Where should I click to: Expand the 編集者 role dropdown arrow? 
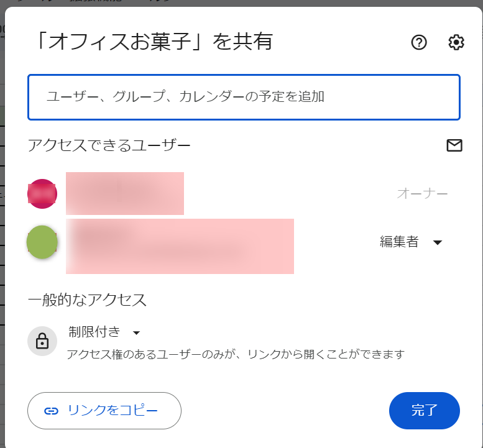click(438, 242)
